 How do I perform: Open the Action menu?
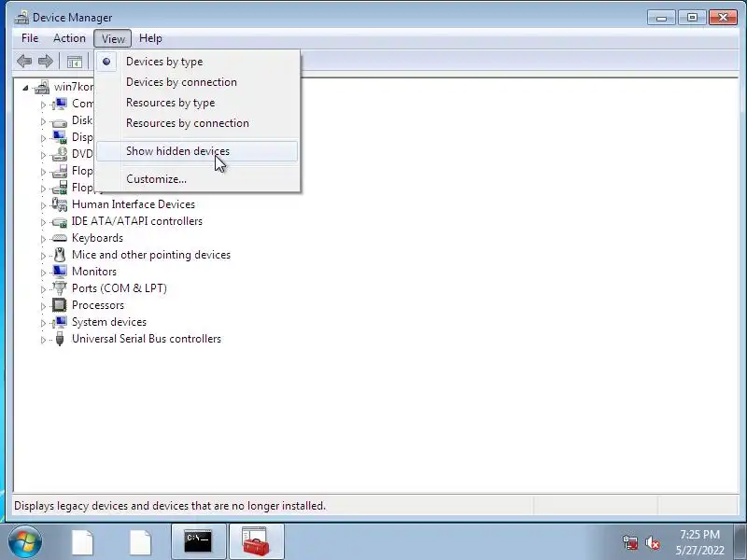(69, 38)
